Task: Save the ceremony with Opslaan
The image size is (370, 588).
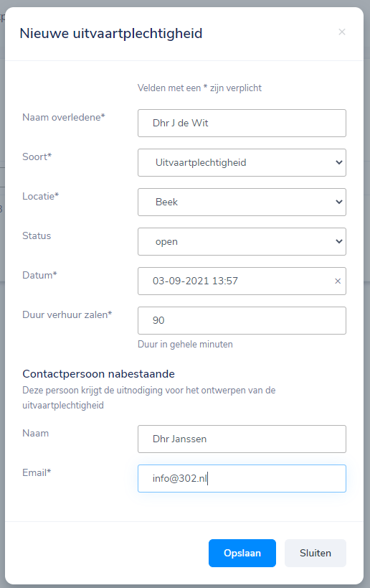Action: point(242,553)
